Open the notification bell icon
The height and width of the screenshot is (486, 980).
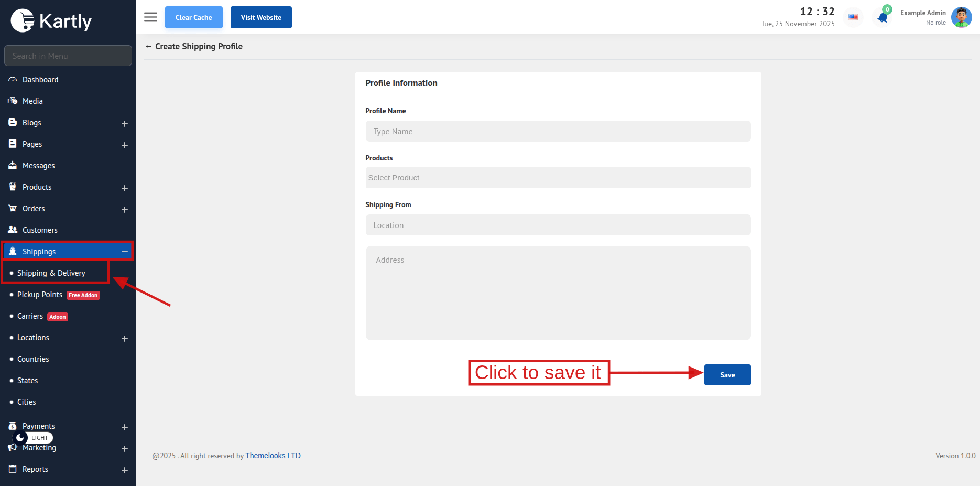click(883, 18)
